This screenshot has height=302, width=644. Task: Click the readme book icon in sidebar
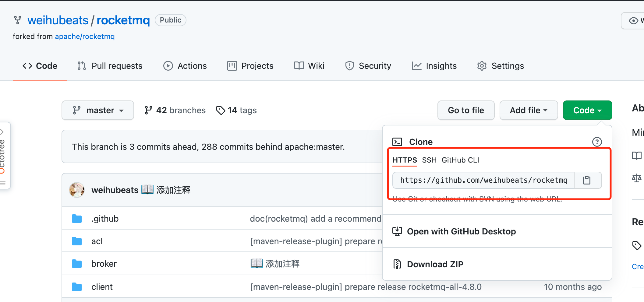(637, 156)
